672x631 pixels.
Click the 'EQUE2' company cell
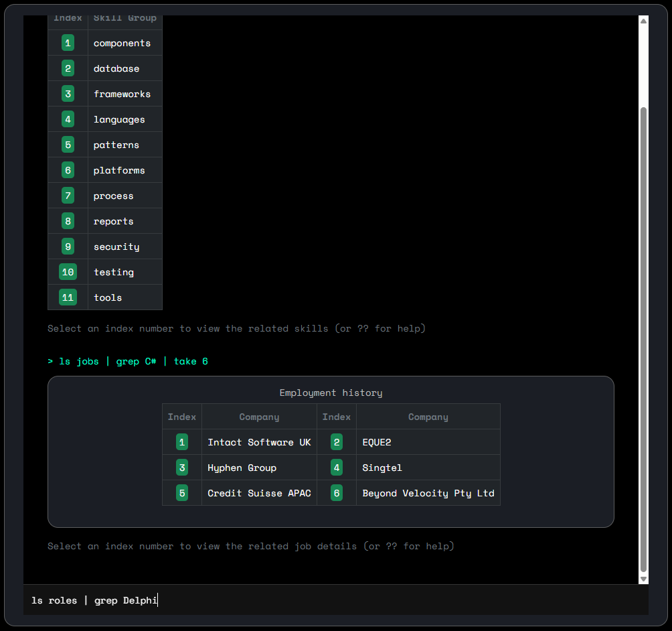click(x=428, y=442)
